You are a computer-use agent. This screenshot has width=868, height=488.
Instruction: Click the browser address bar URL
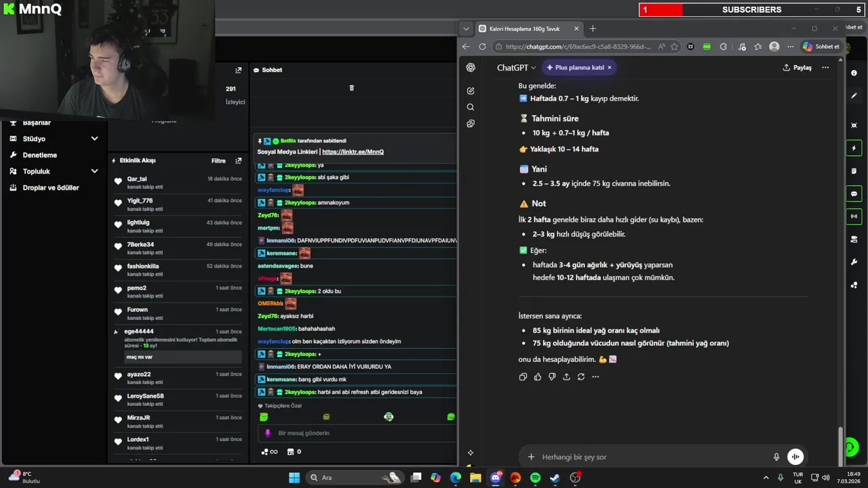point(578,47)
